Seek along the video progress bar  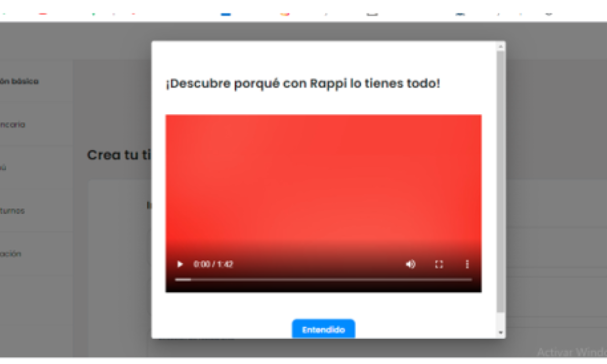tap(324, 279)
